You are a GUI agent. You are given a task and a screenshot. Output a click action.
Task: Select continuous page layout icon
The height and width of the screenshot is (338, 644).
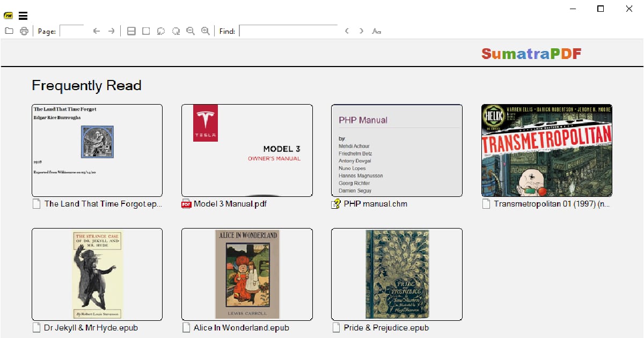tap(131, 31)
